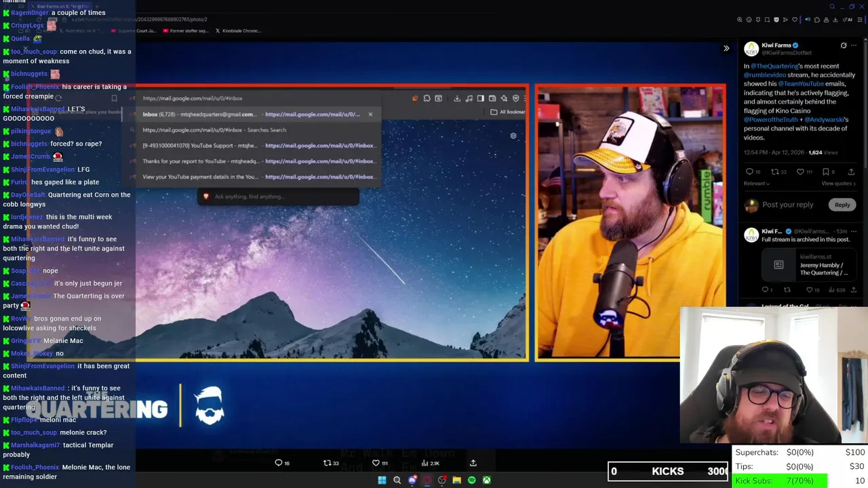
Task: Click the heart bookmark icon in toolbar
Action: 795,20
